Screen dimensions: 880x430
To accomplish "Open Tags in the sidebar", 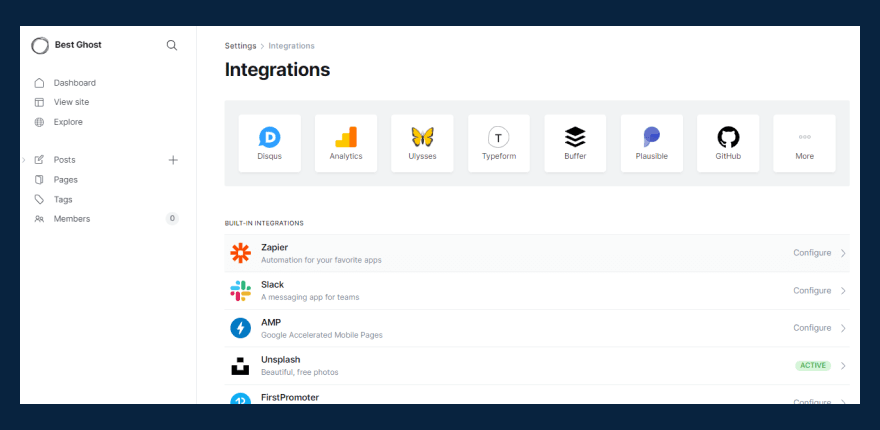I will click(63, 199).
